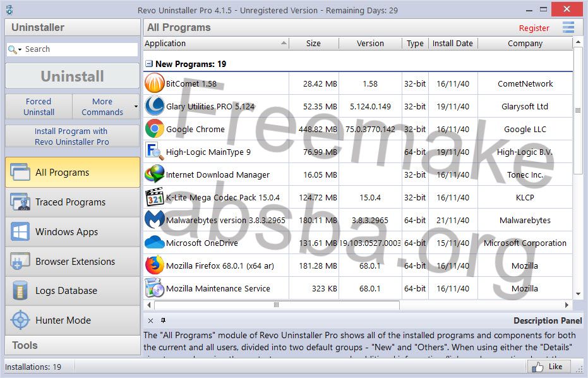Select the Mozilla Firefox icon
Screen dimensions: 588x378
(155, 265)
